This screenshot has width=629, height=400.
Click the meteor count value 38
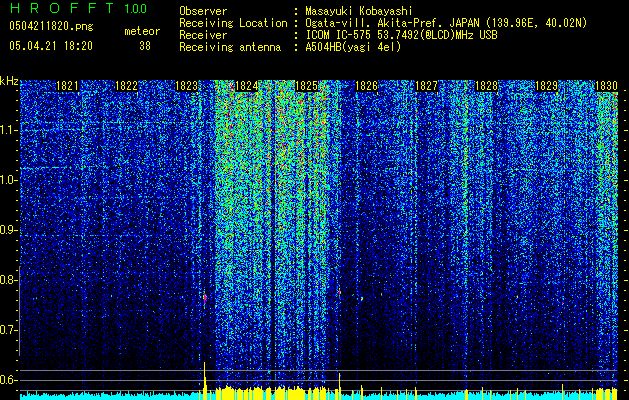coord(145,46)
